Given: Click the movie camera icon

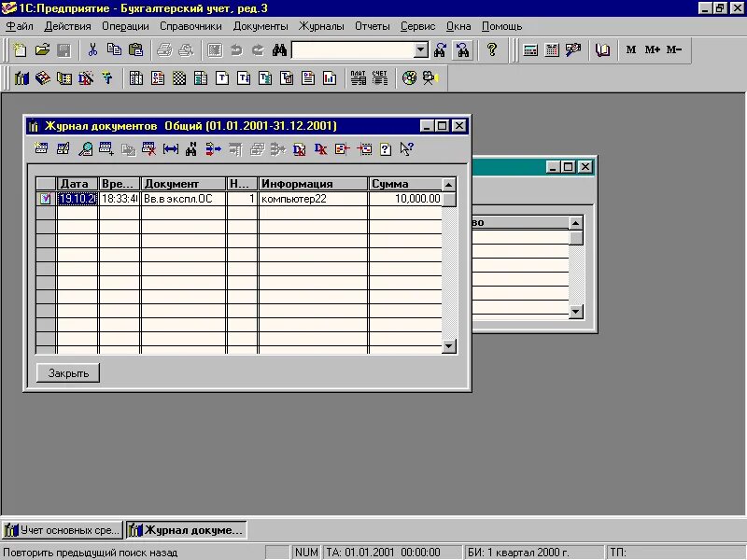Looking at the screenshot, I should coord(430,78).
